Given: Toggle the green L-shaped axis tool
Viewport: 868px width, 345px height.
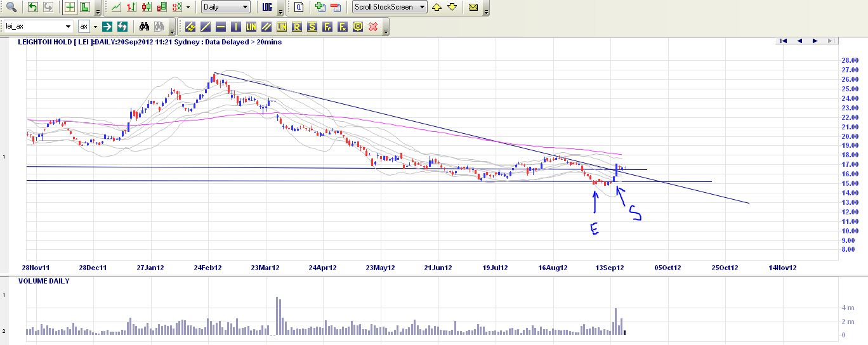Looking at the screenshot, I should tap(84, 7).
